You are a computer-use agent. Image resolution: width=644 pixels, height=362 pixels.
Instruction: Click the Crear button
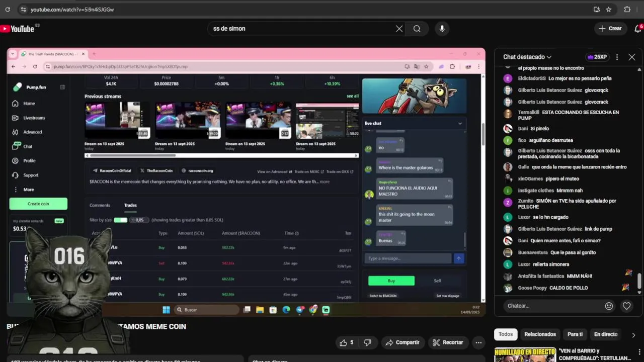pyautogui.click(x=610, y=29)
